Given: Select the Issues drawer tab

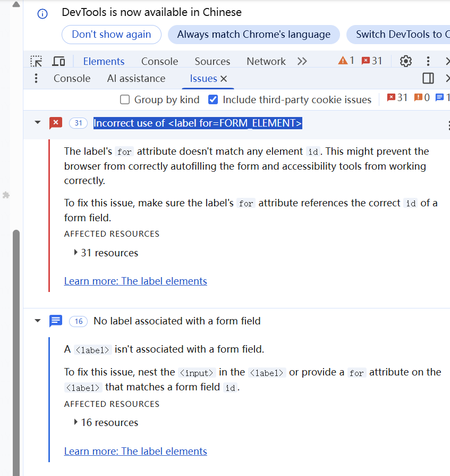Looking at the screenshot, I should [203, 79].
